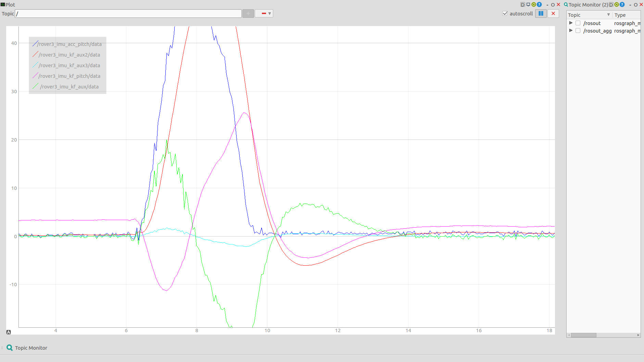
Task: Clear the plot with the red X button
Action: (553, 14)
